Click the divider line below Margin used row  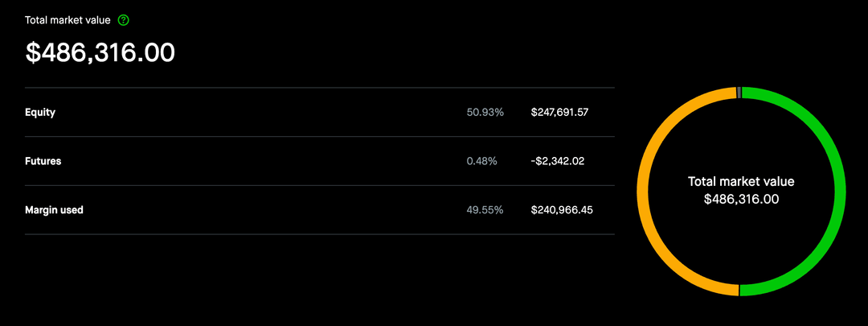[319, 234]
